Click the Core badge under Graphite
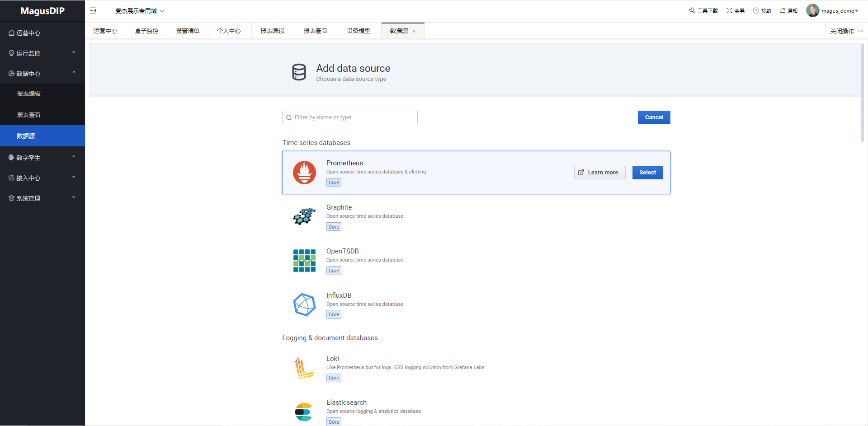This screenshot has width=868, height=426. coord(334,227)
